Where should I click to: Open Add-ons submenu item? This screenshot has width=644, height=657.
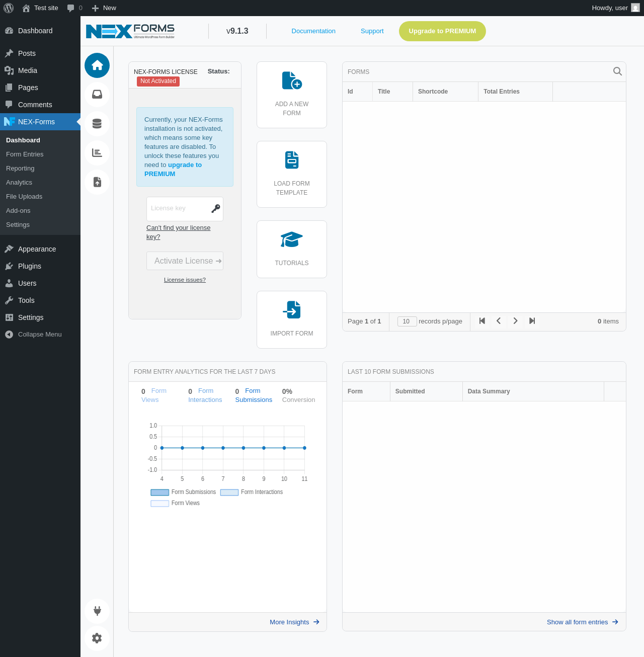tap(40, 211)
